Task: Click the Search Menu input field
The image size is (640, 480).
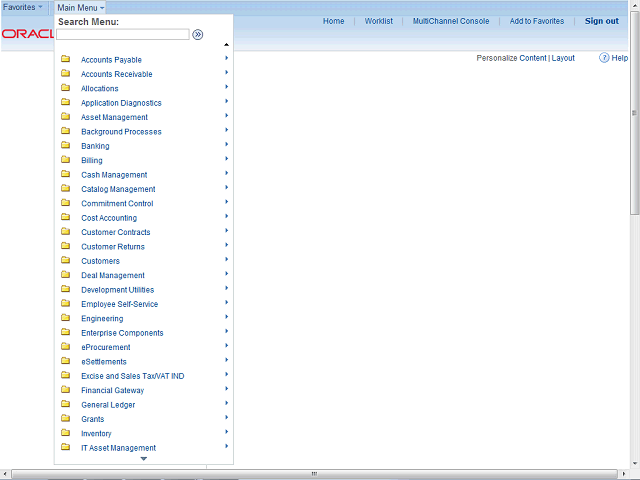Action: tap(123, 34)
